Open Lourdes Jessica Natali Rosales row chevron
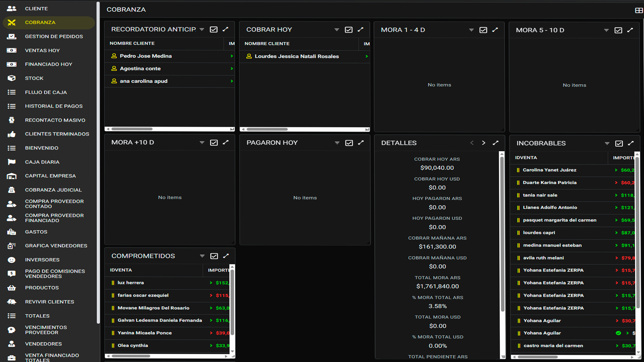The height and width of the screenshot is (362, 644). 366,57
